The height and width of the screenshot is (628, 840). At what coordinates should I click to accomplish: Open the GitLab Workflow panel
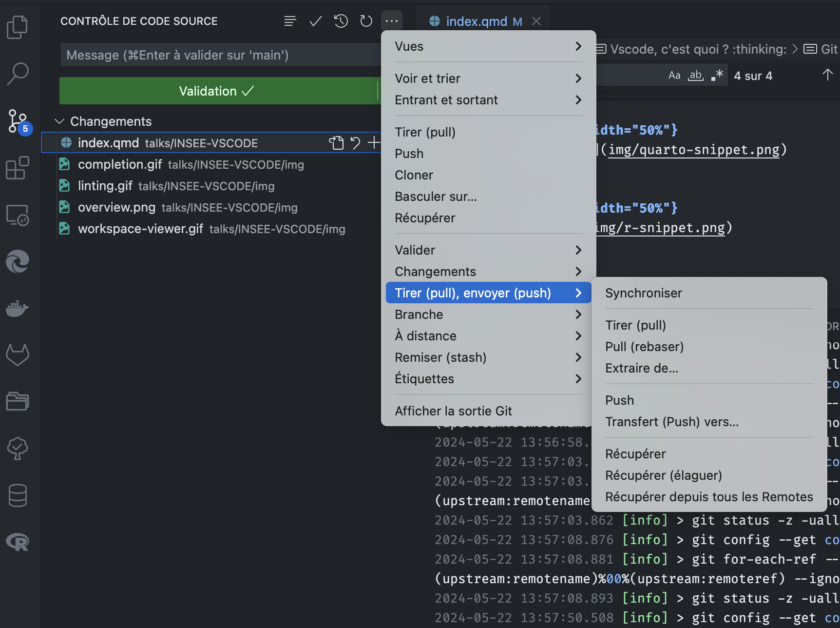[18, 354]
